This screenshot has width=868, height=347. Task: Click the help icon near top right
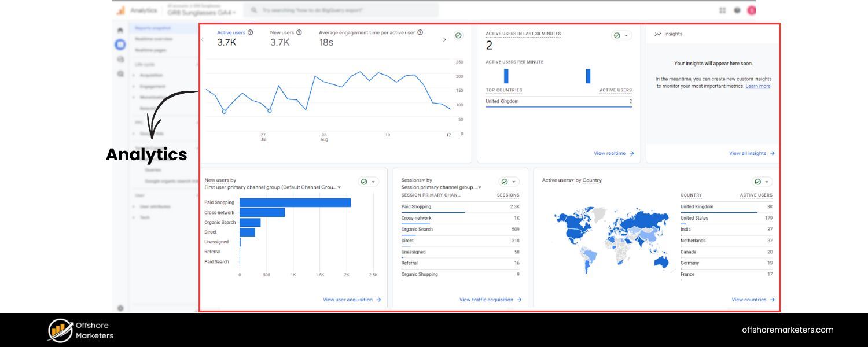tap(736, 10)
